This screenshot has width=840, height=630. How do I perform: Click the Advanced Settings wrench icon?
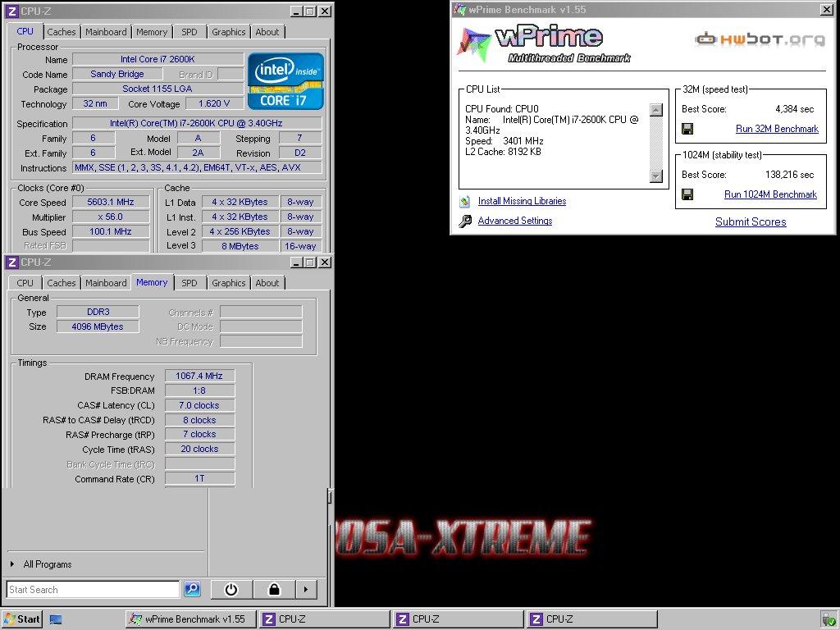point(465,221)
